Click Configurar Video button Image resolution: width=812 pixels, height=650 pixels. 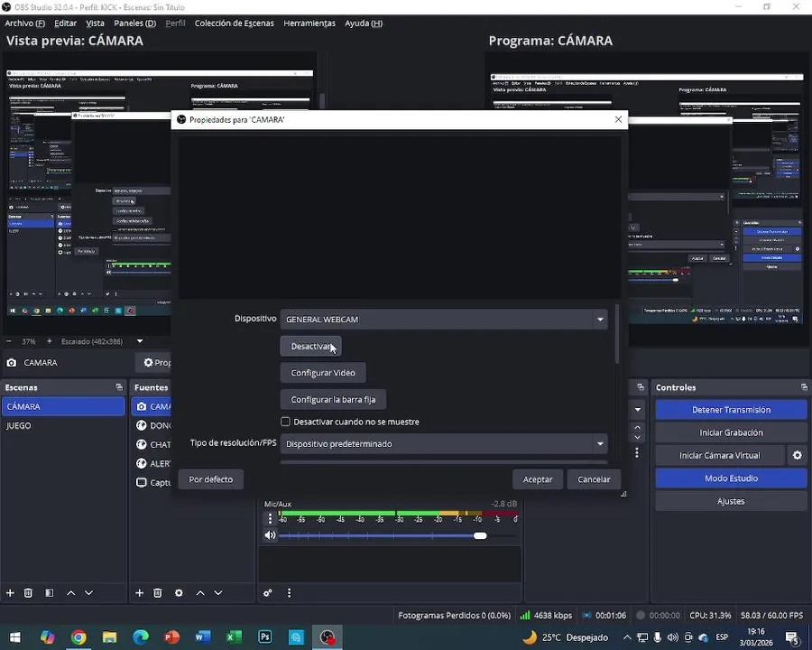pyautogui.click(x=323, y=373)
